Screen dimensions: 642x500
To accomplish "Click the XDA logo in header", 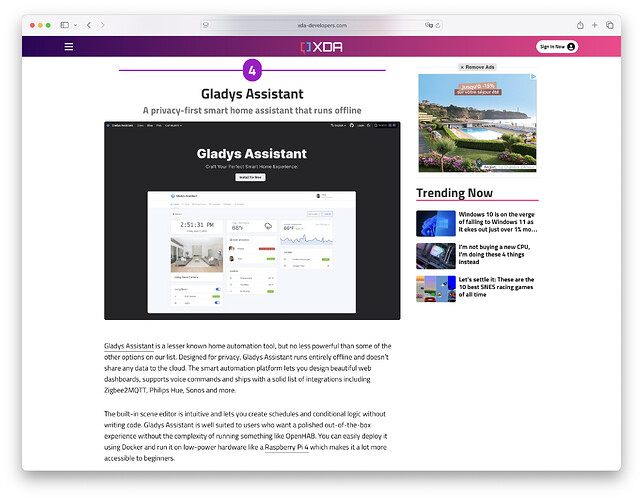I will [320, 46].
